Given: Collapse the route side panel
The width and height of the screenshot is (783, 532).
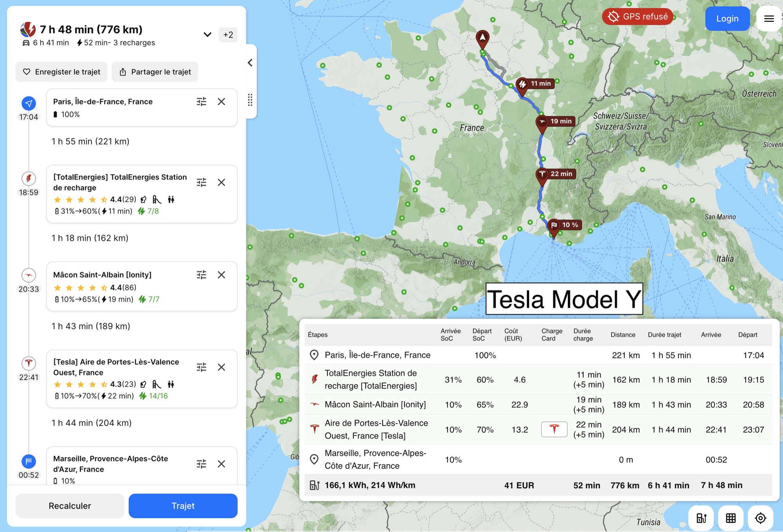Looking at the screenshot, I should pyautogui.click(x=250, y=63).
